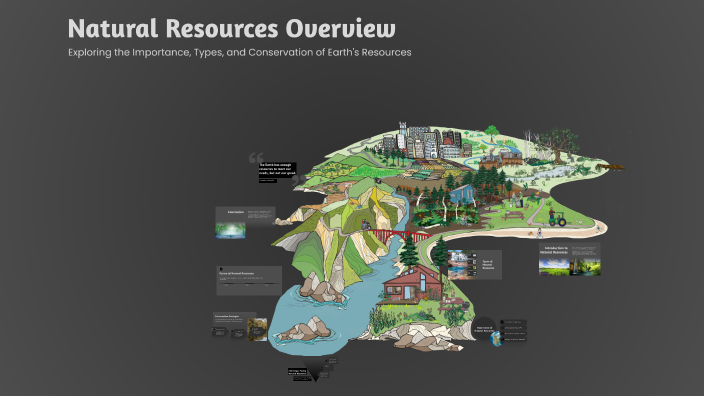Click the opening quotation mark graphic
Viewport: 704px width, 396px height.
(x=256, y=158)
